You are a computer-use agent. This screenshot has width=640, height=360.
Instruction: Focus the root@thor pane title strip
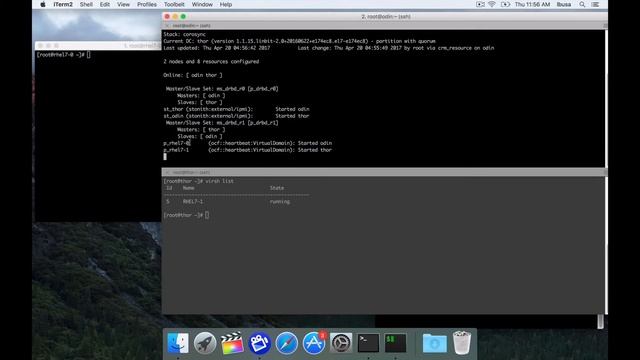(383, 172)
